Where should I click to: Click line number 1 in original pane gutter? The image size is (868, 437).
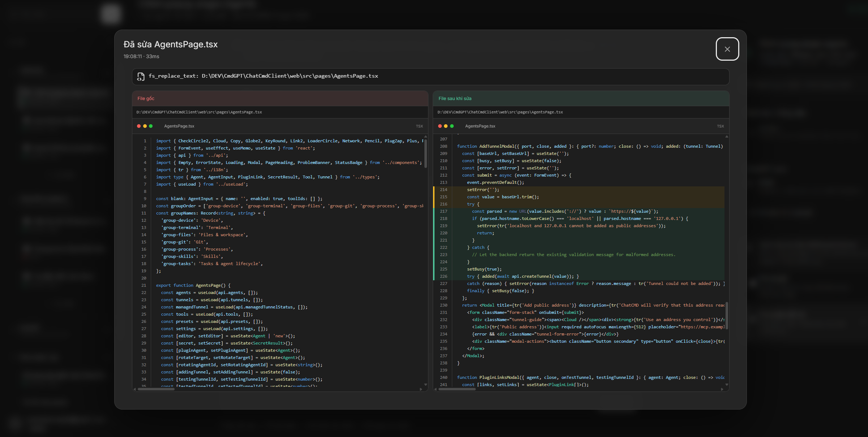click(x=145, y=141)
